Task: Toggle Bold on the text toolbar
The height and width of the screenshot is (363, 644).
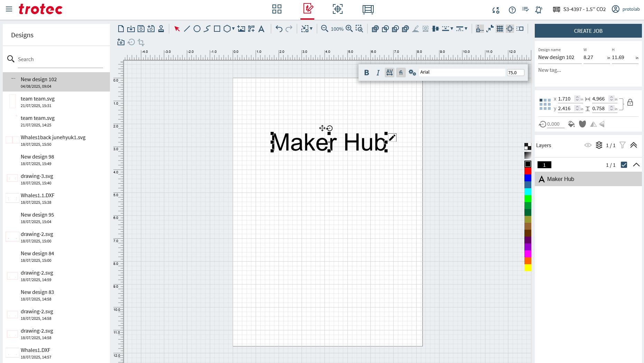Action: click(x=366, y=73)
